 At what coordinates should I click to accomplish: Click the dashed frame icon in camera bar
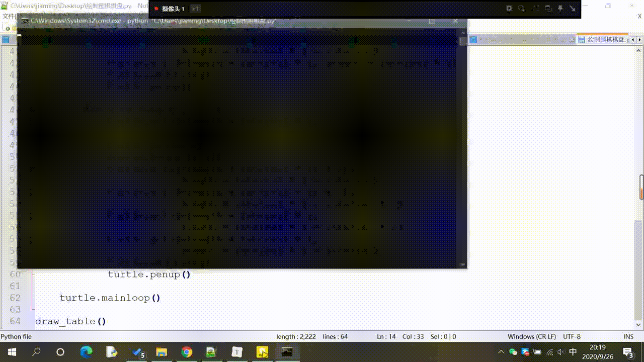coord(536,9)
